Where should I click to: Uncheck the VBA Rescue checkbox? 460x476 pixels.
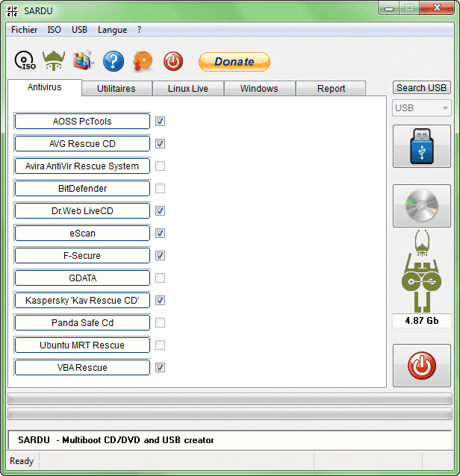coord(160,367)
